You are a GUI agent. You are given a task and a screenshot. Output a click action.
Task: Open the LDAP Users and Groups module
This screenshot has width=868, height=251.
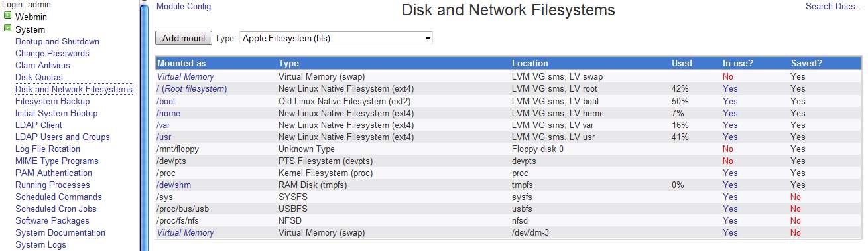point(62,137)
